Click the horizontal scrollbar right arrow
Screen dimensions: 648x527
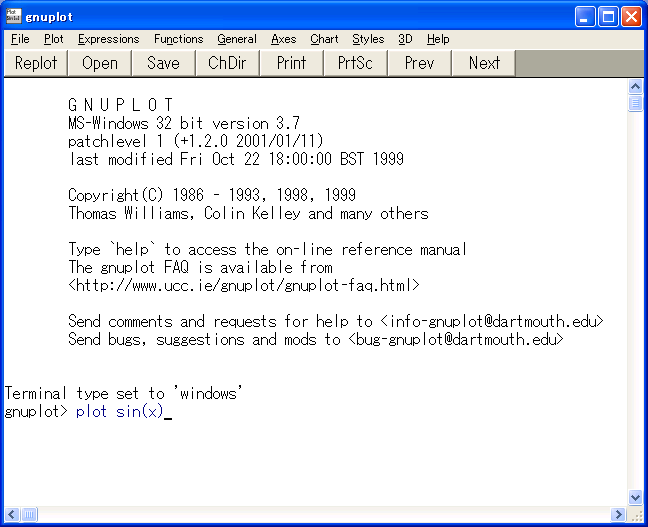coord(619,514)
